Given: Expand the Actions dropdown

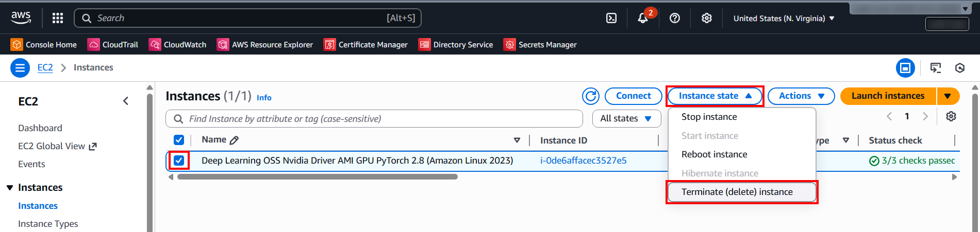Looking at the screenshot, I should pyautogui.click(x=801, y=96).
